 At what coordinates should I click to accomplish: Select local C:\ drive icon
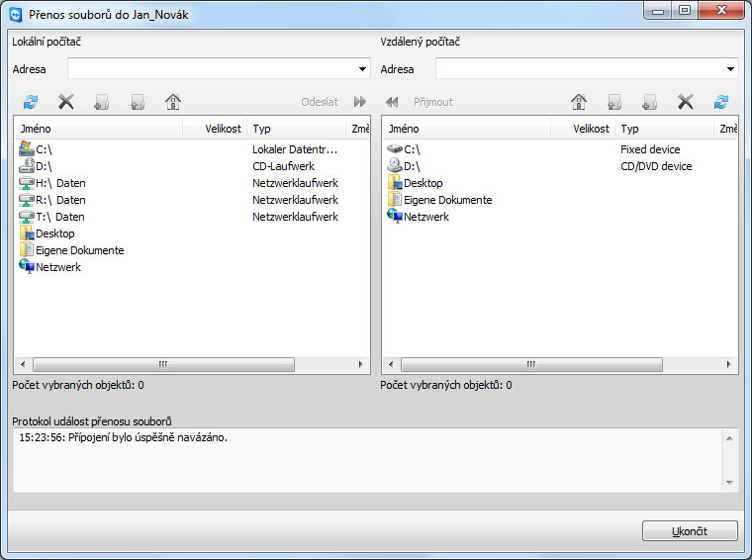(27, 149)
